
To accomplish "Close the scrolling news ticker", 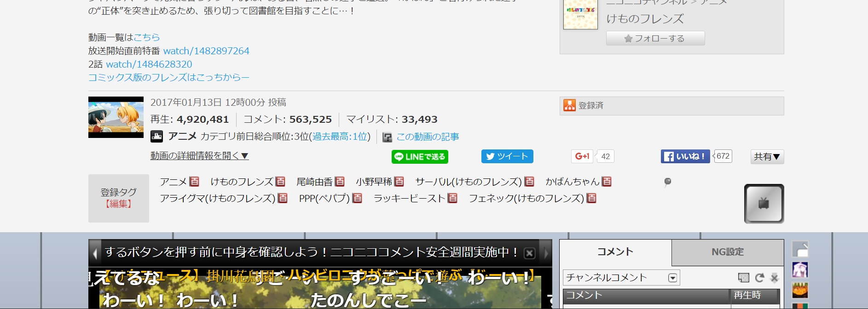I will tap(530, 253).
